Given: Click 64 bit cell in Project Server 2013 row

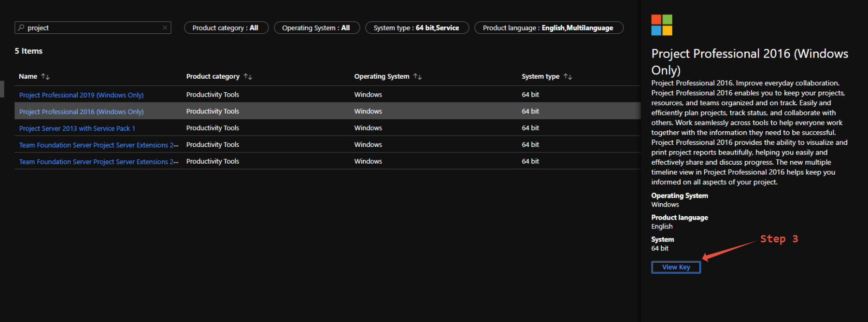Looking at the screenshot, I should click(530, 128).
